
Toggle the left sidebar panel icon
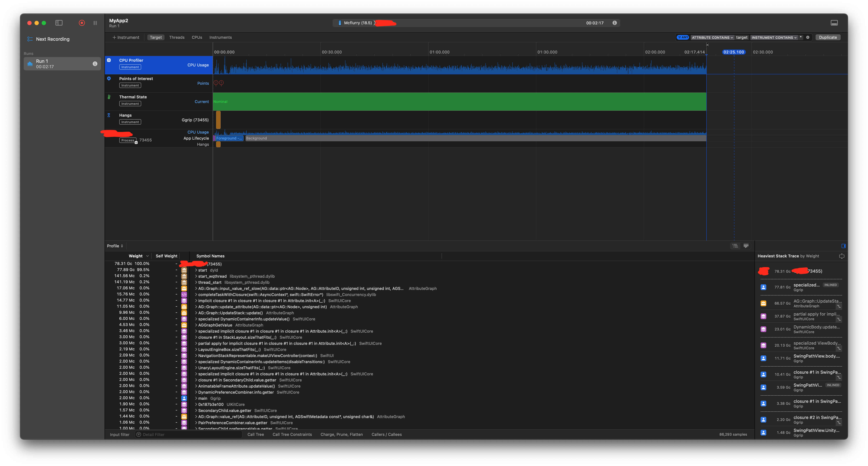(x=59, y=23)
